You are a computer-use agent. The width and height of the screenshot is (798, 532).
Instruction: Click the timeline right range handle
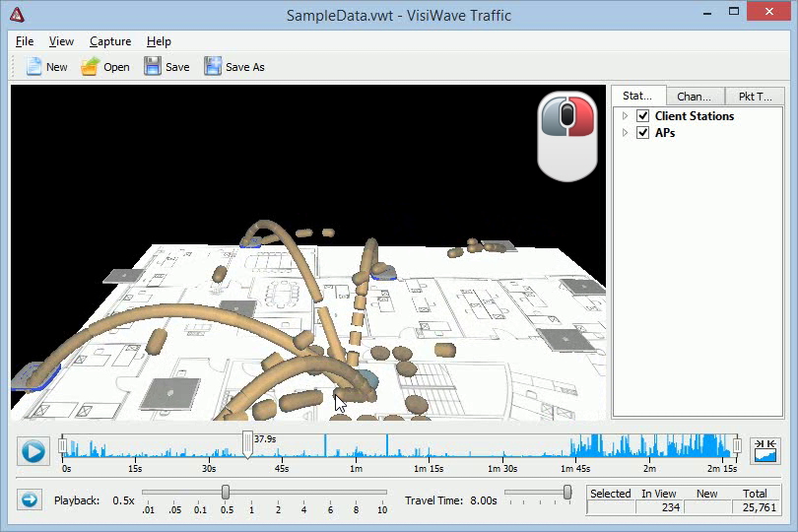point(737,446)
